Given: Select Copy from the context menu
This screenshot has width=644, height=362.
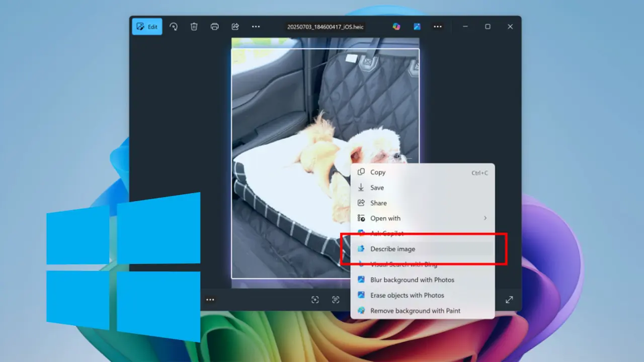Looking at the screenshot, I should pyautogui.click(x=377, y=172).
